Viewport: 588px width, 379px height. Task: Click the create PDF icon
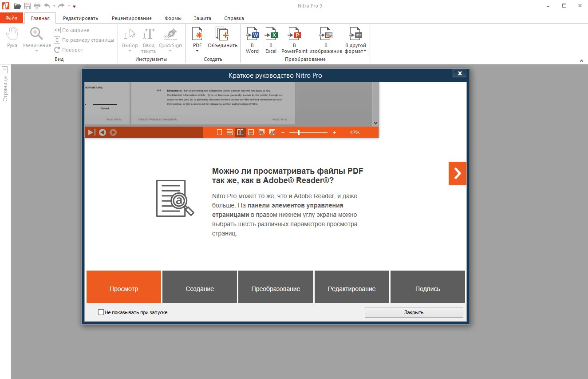[x=197, y=34]
